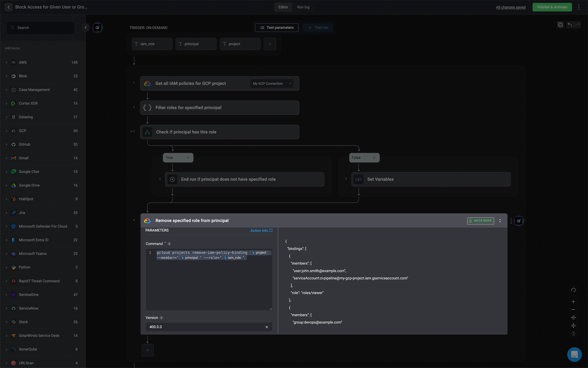Click the align horizontally canvas icon
Screen dimensions: 588x368
[x=573, y=318]
